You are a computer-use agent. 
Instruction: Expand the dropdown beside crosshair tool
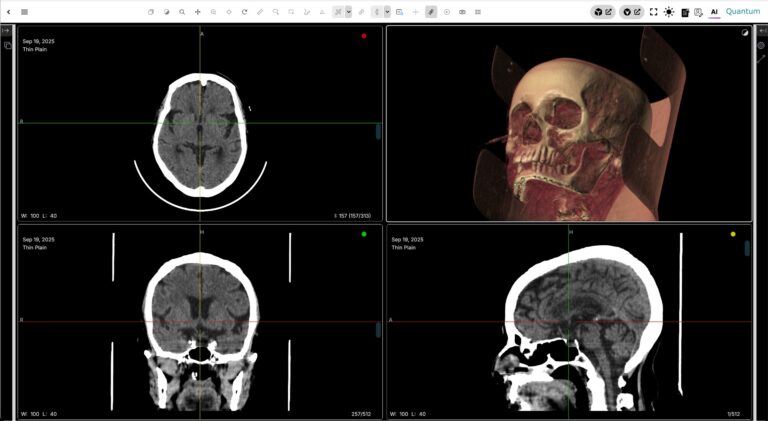(349, 12)
